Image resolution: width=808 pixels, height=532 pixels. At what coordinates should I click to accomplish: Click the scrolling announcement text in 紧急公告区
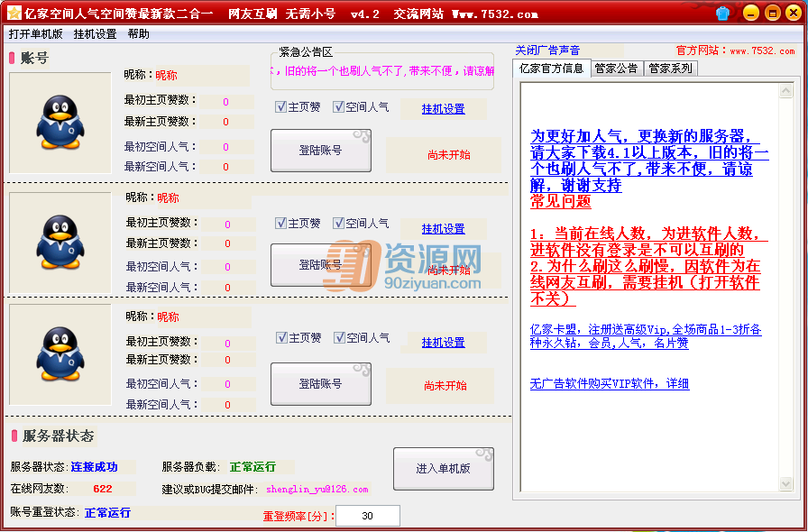click(382, 71)
